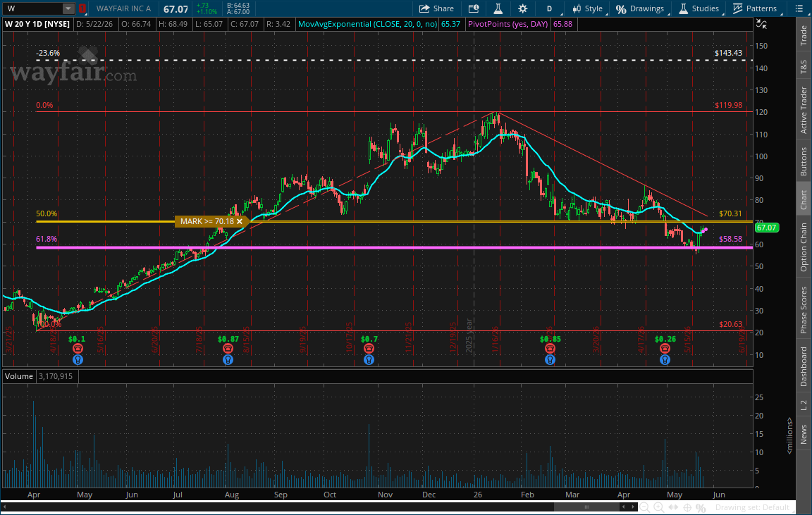Click the MovAvgExponential study label

pyautogui.click(x=368, y=24)
